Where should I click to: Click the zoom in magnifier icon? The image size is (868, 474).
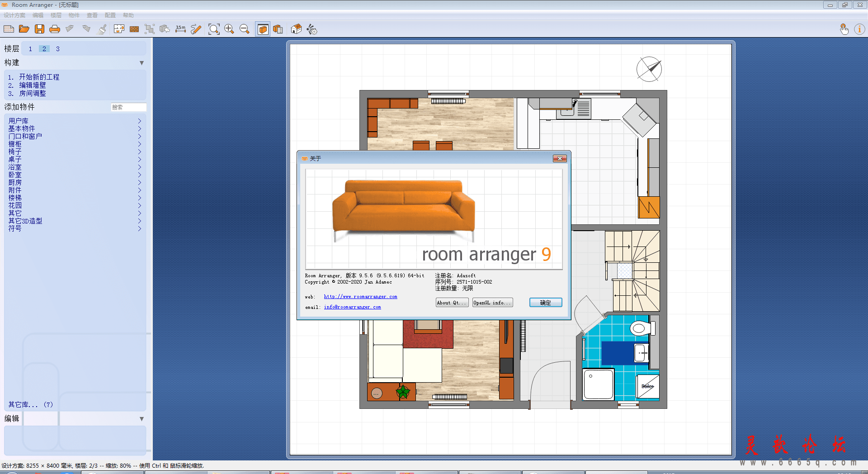coord(229,29)
